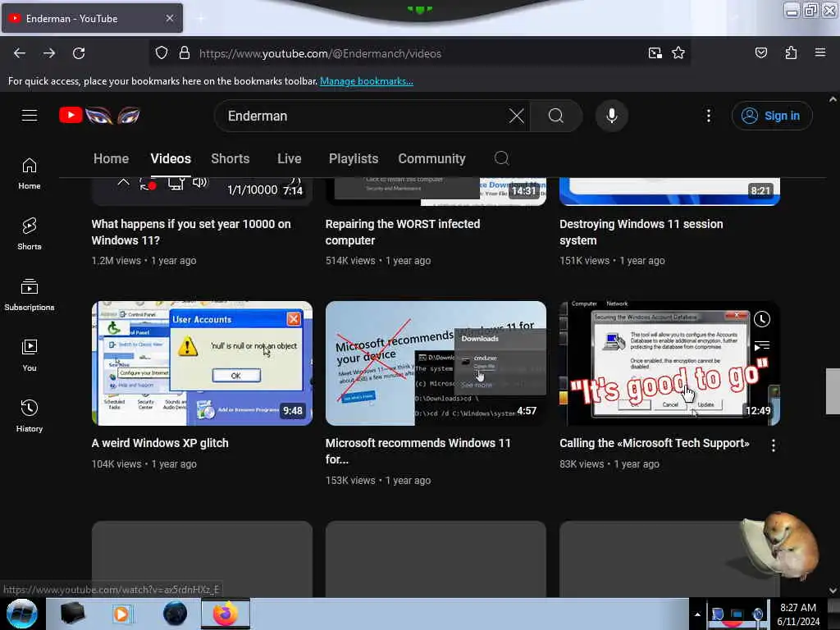
Task: Open Microsoft recommends Windows 11 thumbnail
Action: pos(436,363)
